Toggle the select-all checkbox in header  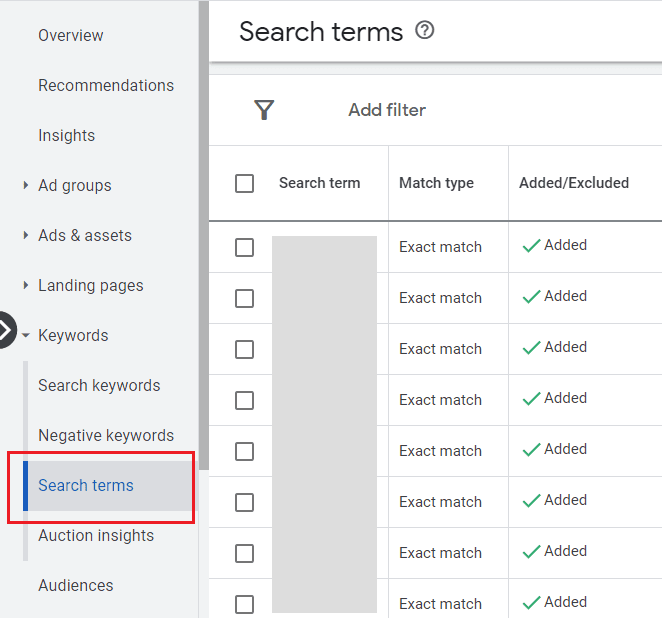pos(244,183)
